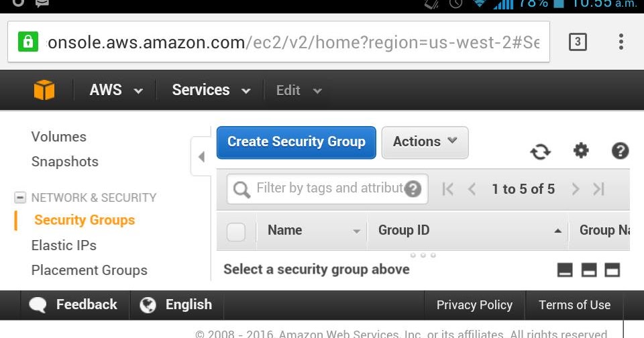644x338 pixels.
Task: Open the Privacy Policy link
Action: [x=474, y=305]
